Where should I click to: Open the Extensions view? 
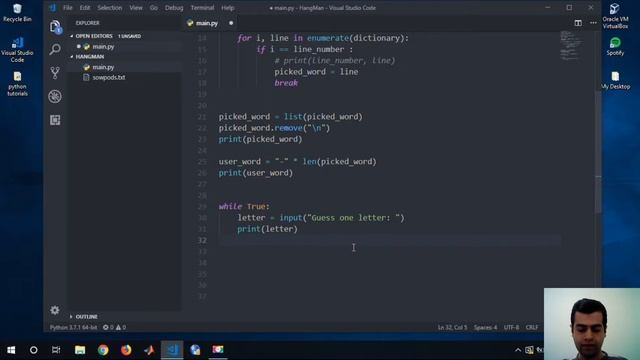[55, 120]
